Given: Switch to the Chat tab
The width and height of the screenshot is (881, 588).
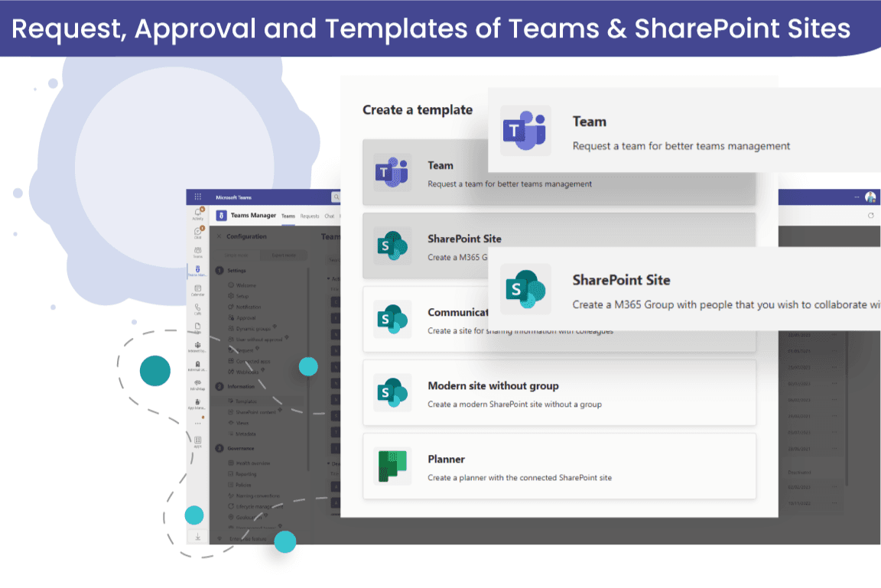Looking at the screenshot, I should point(330,216).
